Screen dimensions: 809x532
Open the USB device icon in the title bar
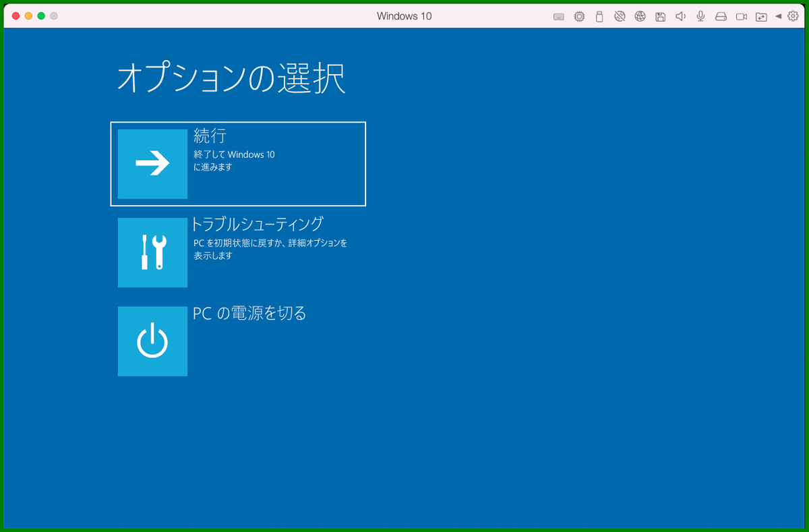click(599, 17)
